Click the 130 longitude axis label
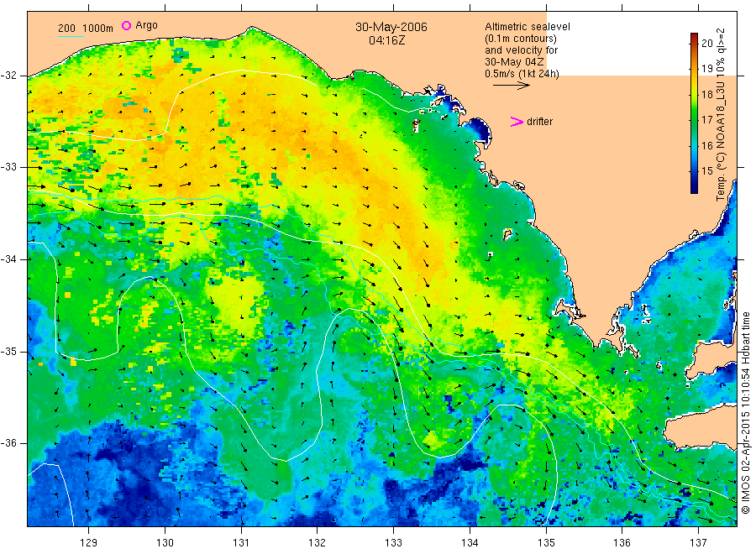This screenshot has width=756, height=554. coord(165,543)
